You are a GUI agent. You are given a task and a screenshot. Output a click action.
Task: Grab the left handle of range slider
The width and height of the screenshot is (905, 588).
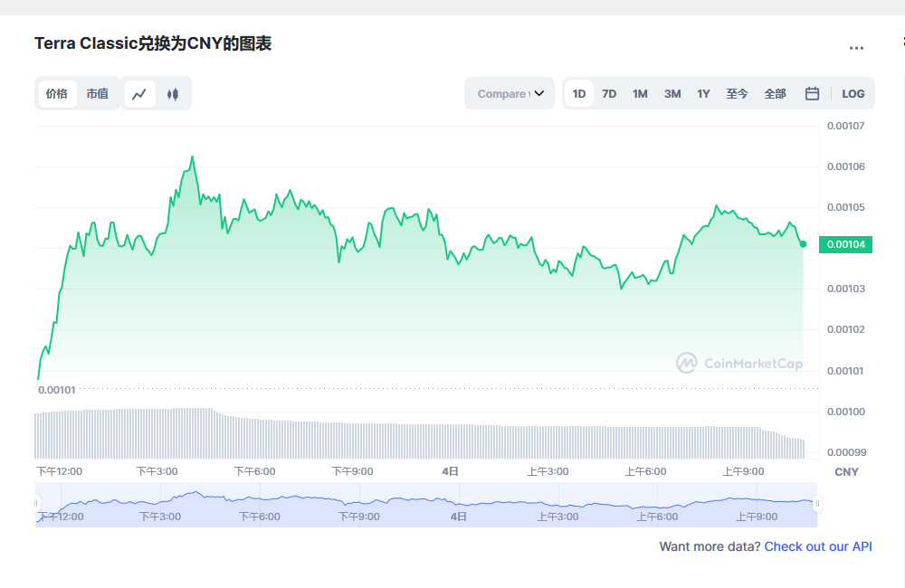36,504
